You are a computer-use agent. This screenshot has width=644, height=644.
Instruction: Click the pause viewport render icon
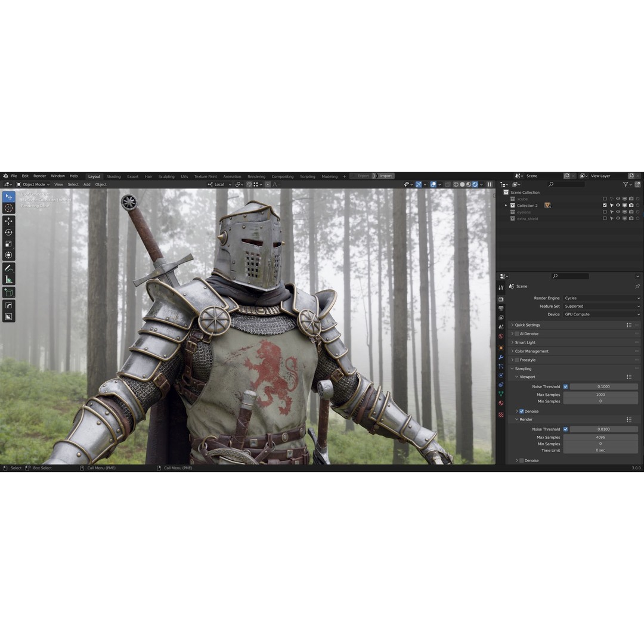coord(490,184)
